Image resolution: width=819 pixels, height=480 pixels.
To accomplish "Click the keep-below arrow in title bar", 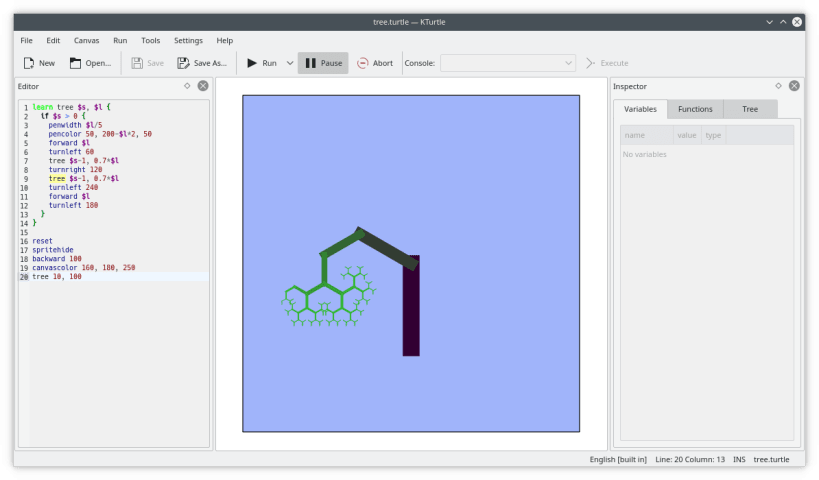I will 769,22.
